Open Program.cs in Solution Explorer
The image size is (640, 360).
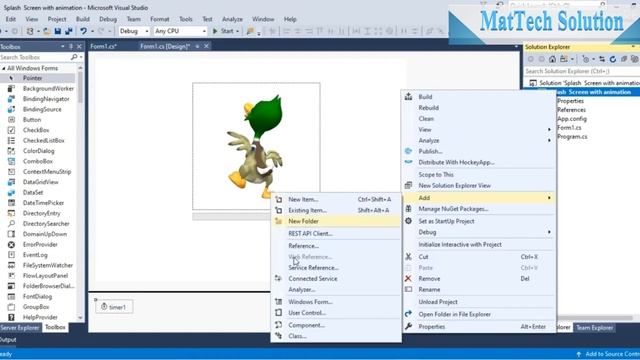click(x=572, y=136)
